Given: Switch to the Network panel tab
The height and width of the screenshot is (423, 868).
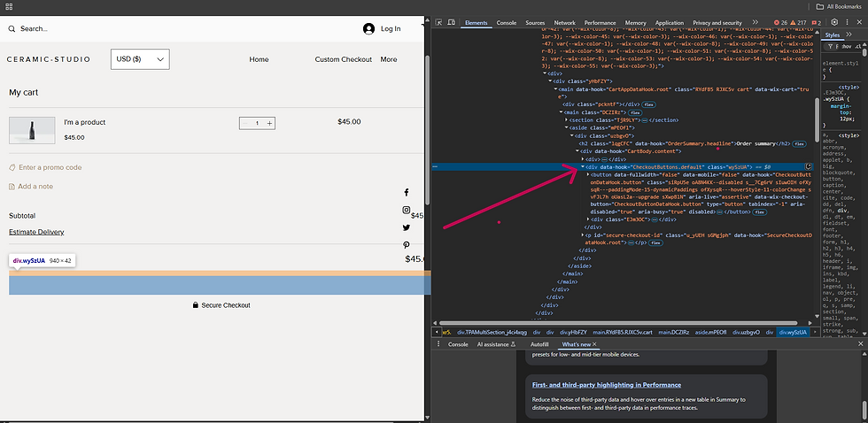Looking at the screenshot, I should pos(565,23).
